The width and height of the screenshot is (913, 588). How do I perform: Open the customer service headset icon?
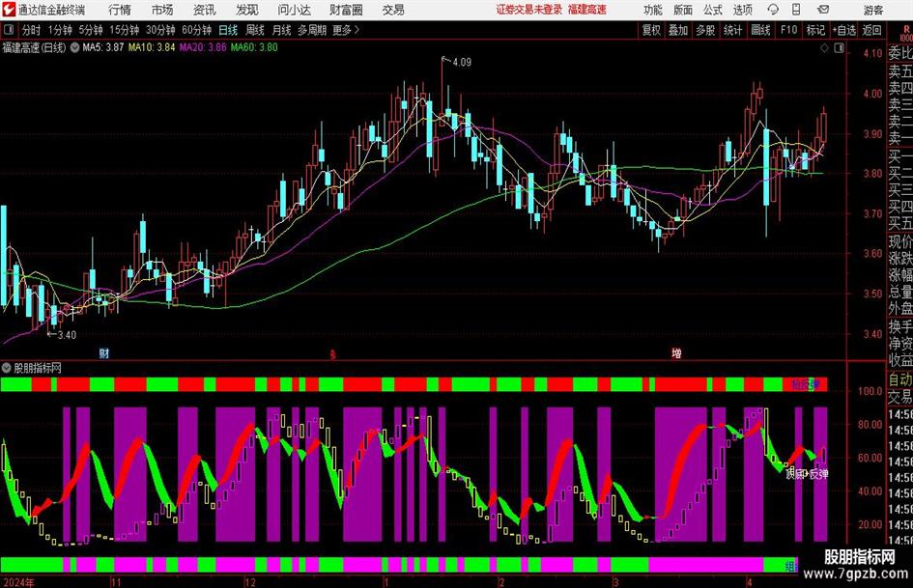pos(773,10)
